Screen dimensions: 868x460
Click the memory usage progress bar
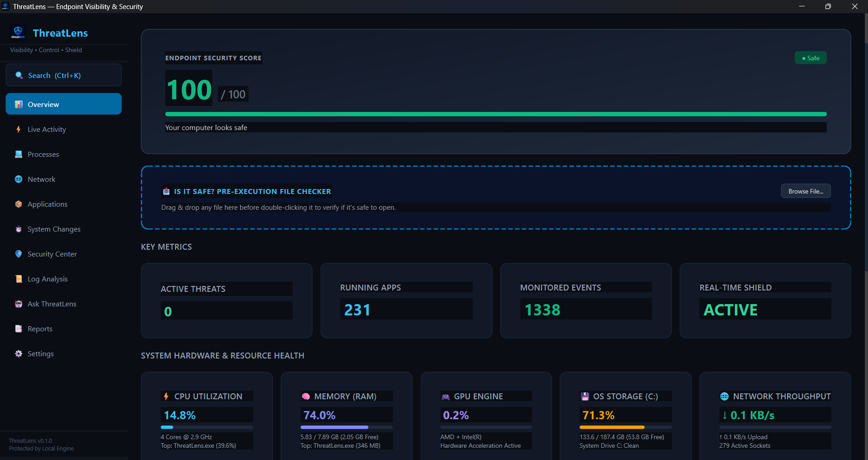pyautogui.click(x=346, y=427)
